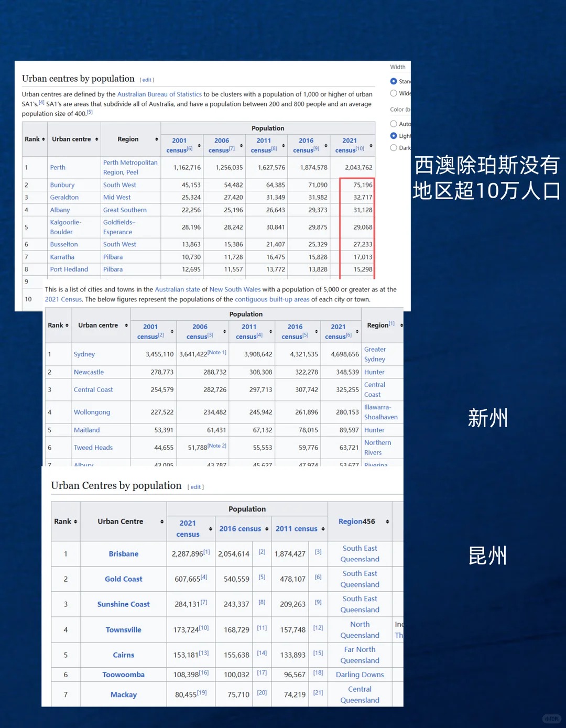Viewport: 566px width, 728px height.
Task: Open footnote 1 beside Brisbane's 2021 population
Action: point(207,552)
